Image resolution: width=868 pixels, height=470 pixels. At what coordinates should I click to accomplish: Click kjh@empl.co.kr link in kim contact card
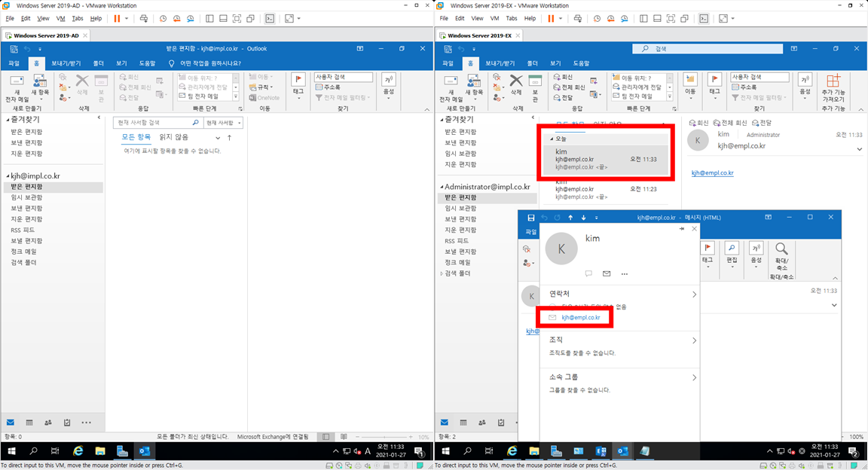click(x=581, y=318)
